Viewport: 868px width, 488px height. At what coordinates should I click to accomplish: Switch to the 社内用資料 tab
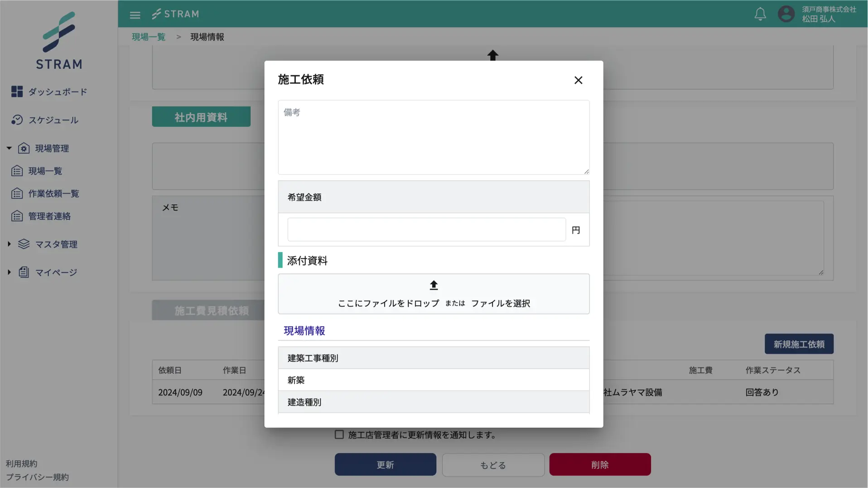201,116
